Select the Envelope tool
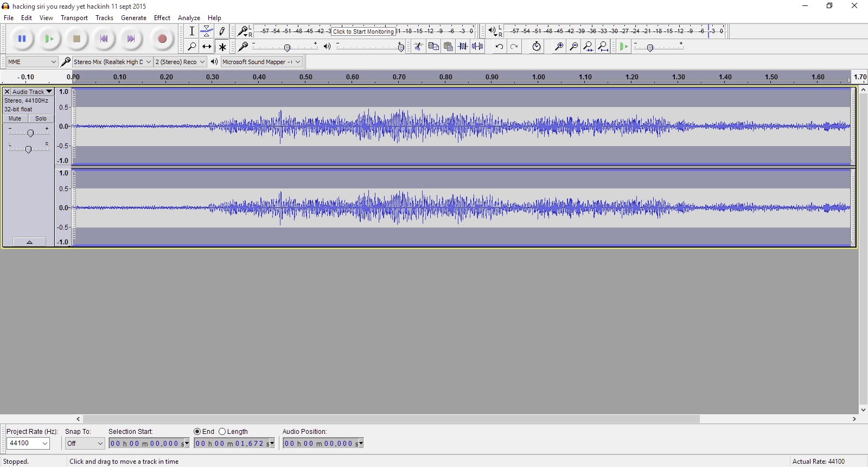The height and width of the screenshot is (467, 868). coord(207,31)
